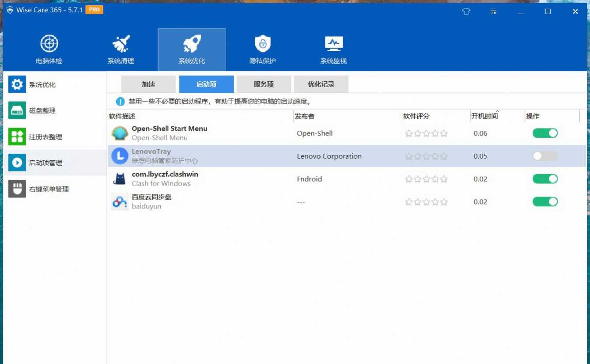Image resolution: width=590 pixels, height=364 pixels.
Task: Click boot time value 0.06
Action: click(480, 133)
